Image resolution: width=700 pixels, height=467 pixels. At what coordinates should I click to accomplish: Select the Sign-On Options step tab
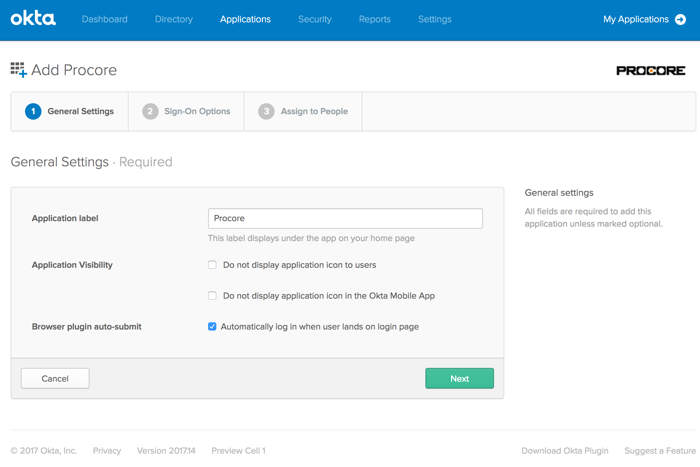[186, 112]
